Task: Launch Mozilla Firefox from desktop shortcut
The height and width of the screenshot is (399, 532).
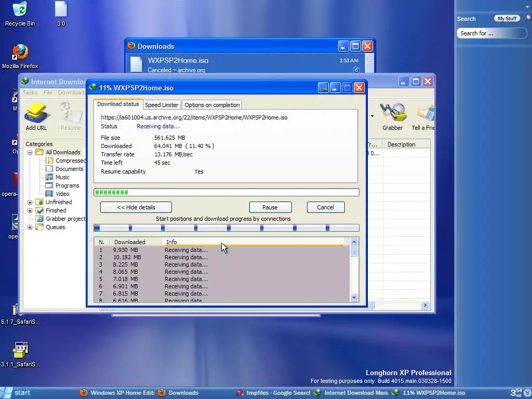Action: click(20, 56)
